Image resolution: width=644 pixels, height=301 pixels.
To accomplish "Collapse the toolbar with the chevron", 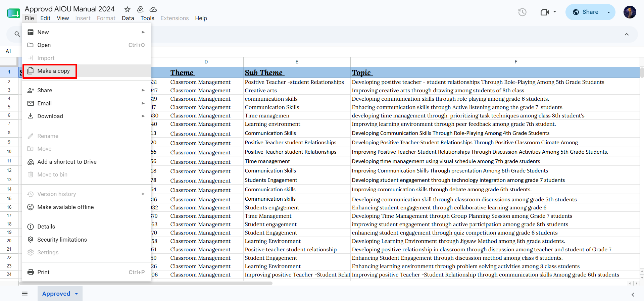I will click(x=627, y=34).
